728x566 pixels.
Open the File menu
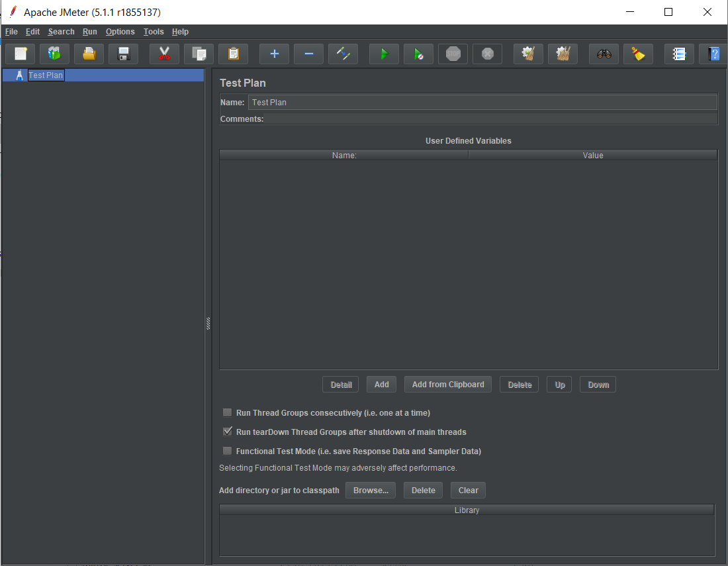(x=11, y=32)
